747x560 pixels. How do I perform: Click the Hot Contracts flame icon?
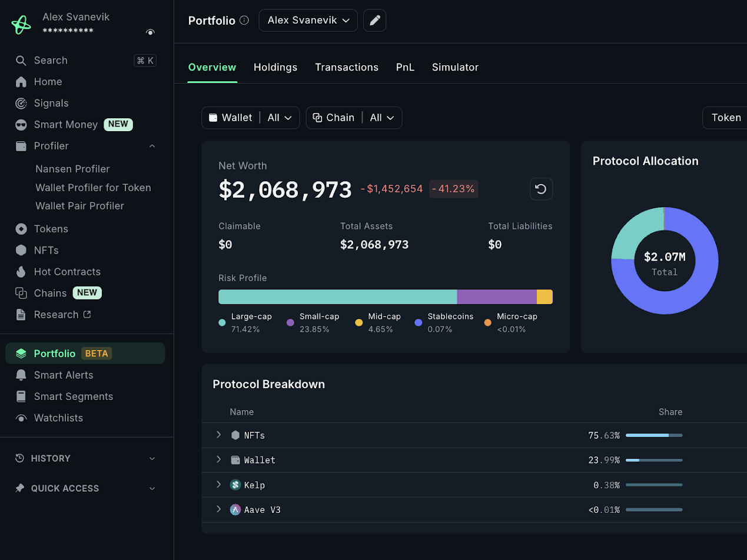pos(21,272)
